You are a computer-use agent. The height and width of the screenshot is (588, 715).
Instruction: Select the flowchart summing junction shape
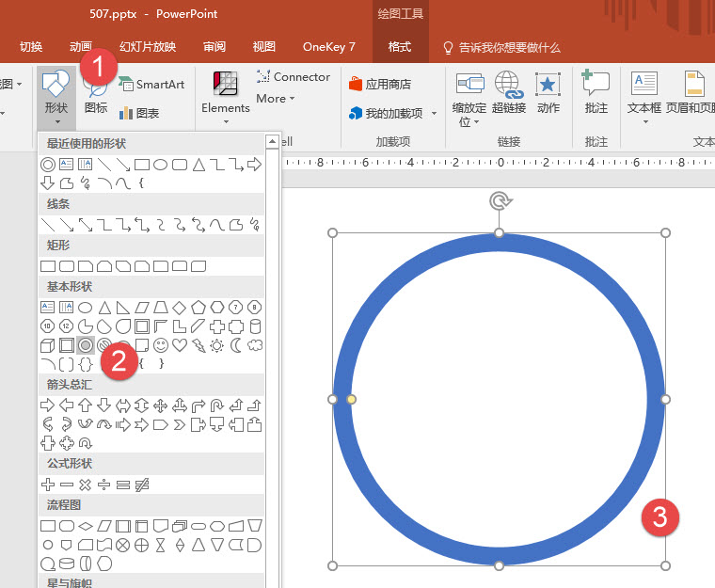pyautogui.click(x=122, y=545)
